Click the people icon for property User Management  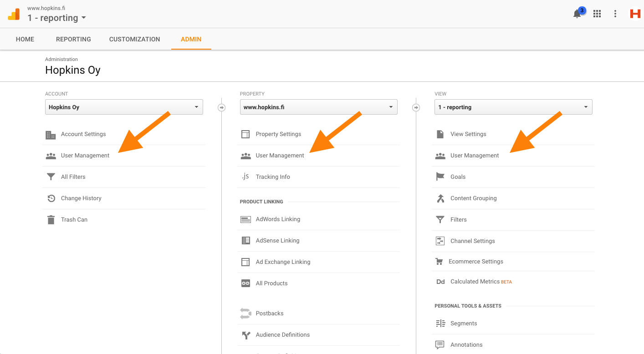pos(245,156)
